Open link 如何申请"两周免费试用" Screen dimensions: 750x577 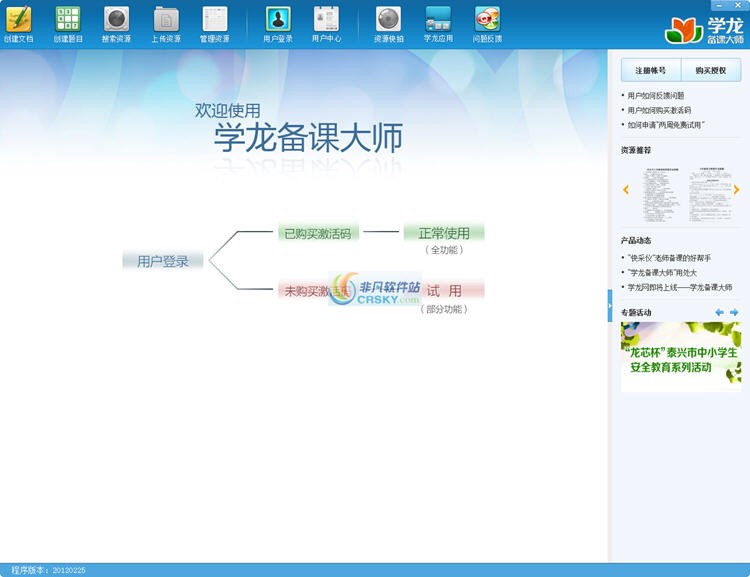coord(666,125)
